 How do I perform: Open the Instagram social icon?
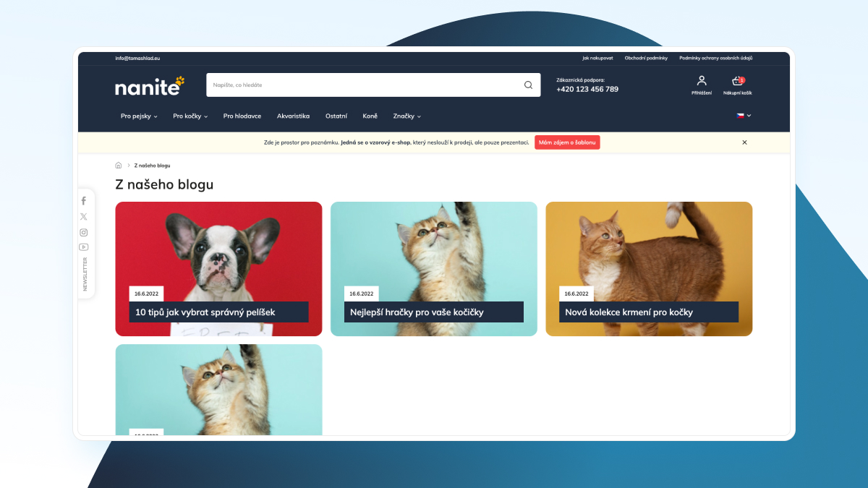[x=84, y=232]
